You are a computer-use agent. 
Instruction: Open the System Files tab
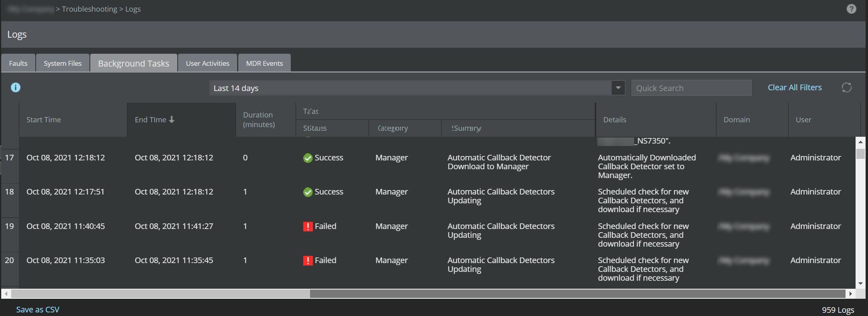[63, 63]
